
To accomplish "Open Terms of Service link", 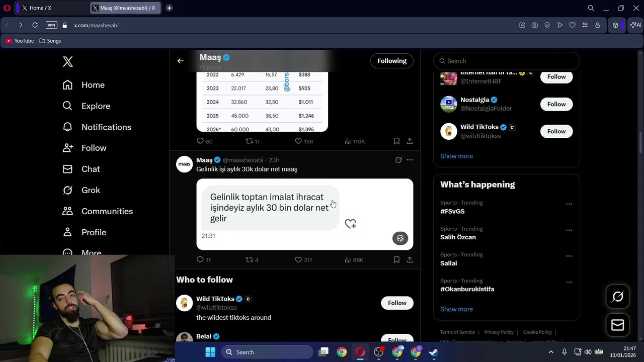I will tap(457, 332).
